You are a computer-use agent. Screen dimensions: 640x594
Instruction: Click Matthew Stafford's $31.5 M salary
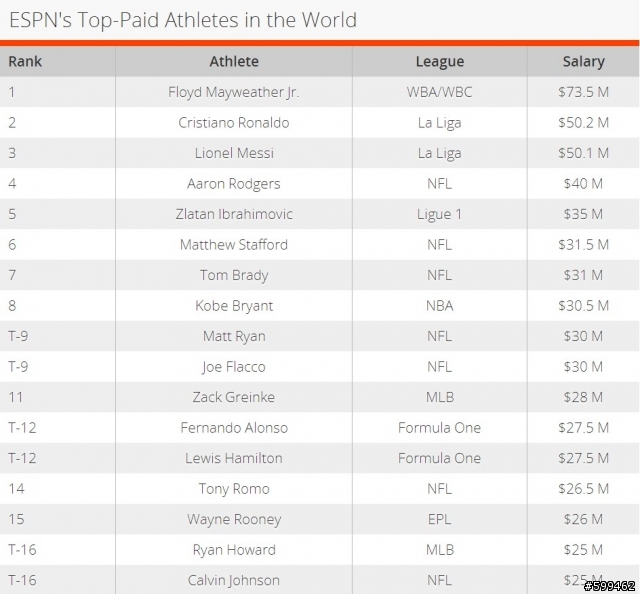tap(583, 245)
